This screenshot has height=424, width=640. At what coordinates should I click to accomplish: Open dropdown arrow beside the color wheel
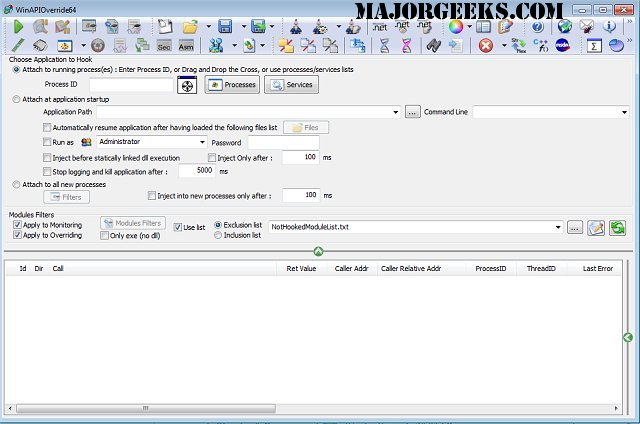point(469,27)
